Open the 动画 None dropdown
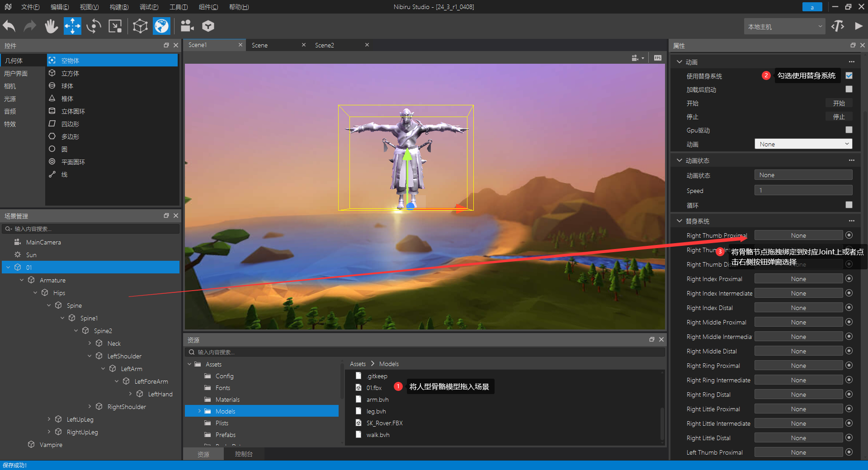 (803, 144)
